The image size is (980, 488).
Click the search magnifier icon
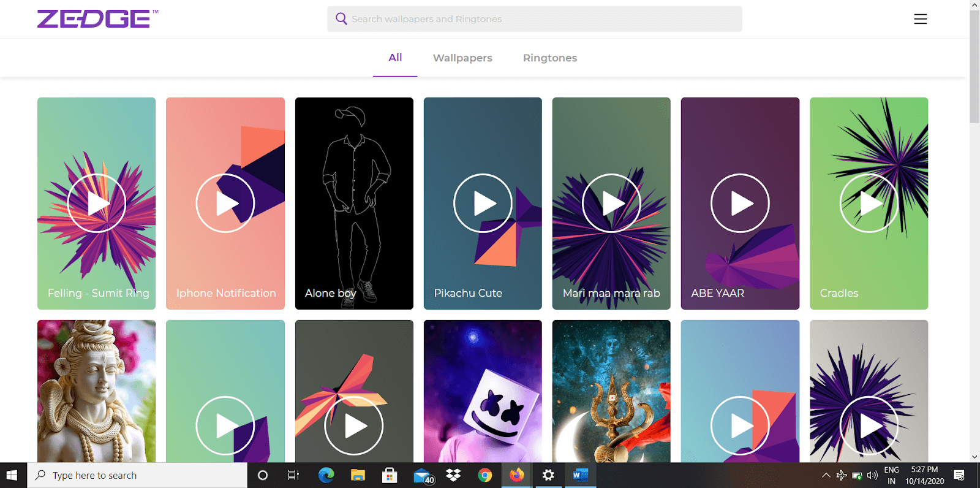[341, 19]
